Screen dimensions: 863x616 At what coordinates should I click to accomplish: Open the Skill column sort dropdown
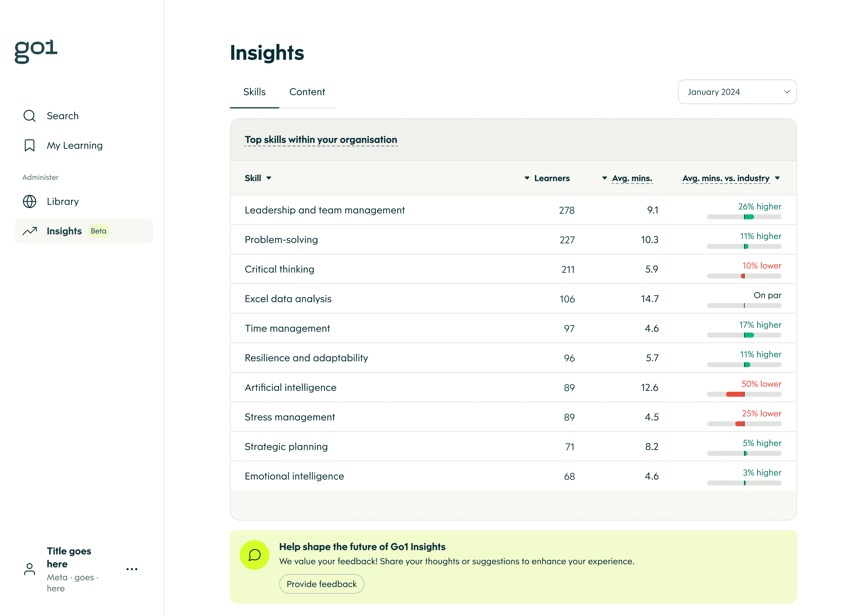(x=269, y=178)
